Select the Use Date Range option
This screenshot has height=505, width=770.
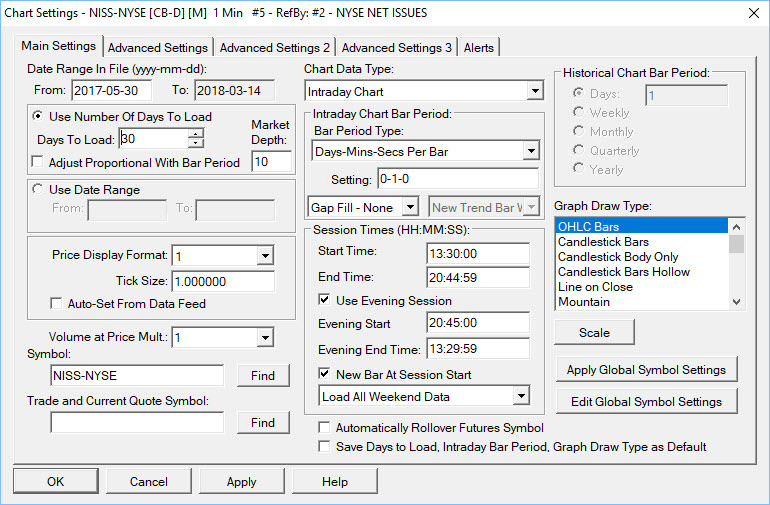click(x=37, y=189)
